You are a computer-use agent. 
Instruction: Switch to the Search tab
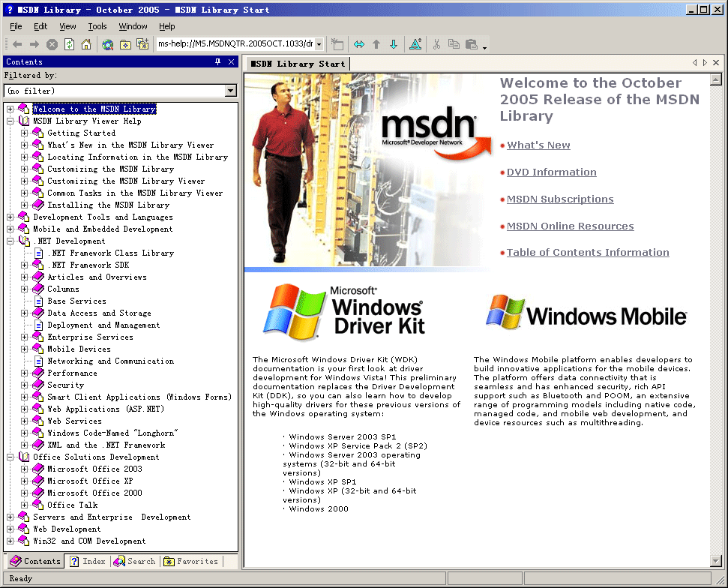tap(135, 561)
